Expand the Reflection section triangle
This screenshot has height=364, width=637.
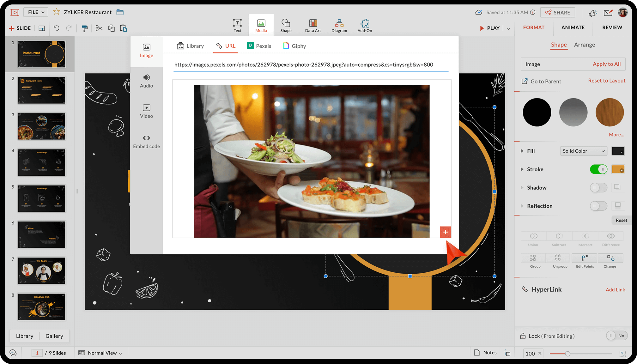point(522,206)
